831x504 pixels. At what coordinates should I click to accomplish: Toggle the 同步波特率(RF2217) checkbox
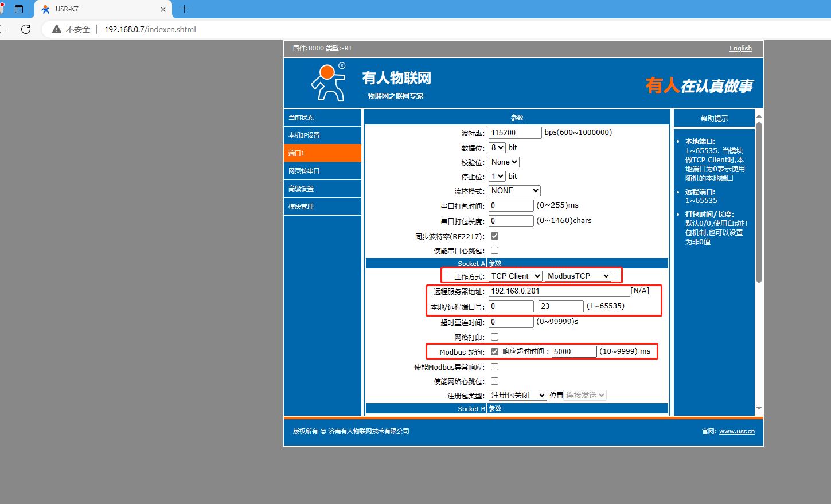coord(494,236)
